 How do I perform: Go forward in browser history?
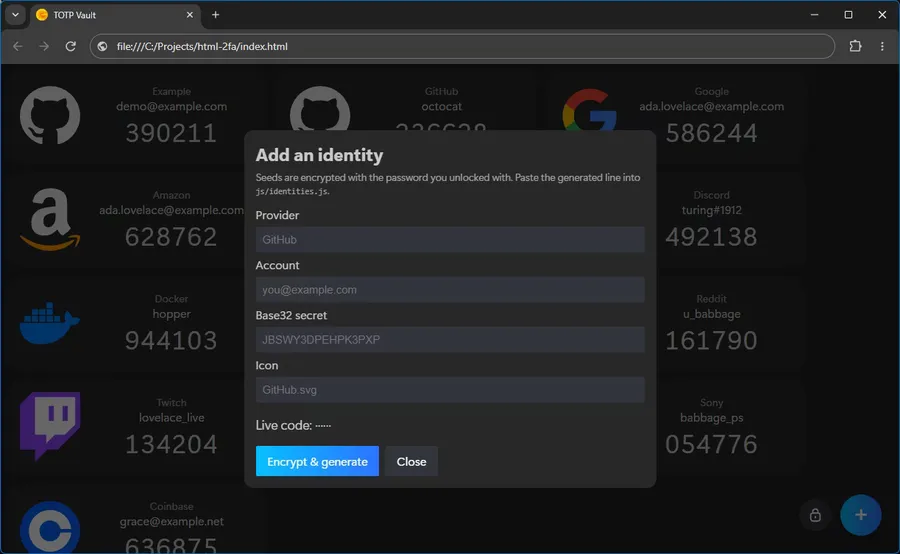[44, 46]
